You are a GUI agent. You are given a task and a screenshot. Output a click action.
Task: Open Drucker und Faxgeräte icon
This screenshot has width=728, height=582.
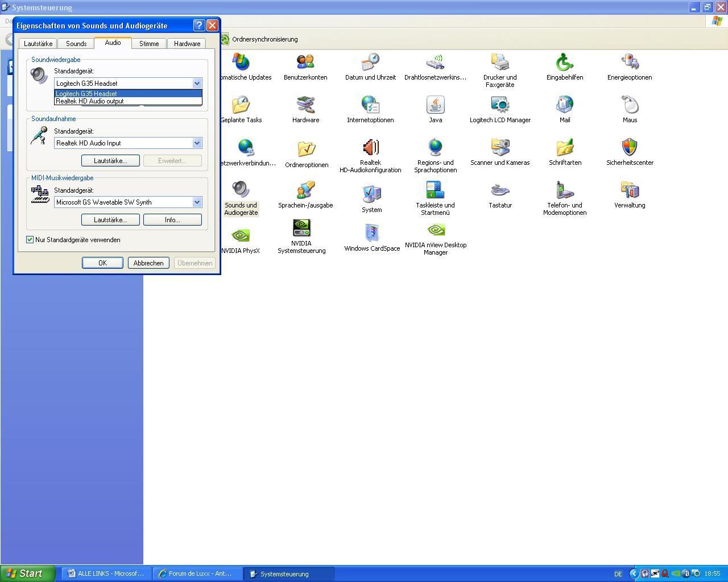(x=500, y=70)
